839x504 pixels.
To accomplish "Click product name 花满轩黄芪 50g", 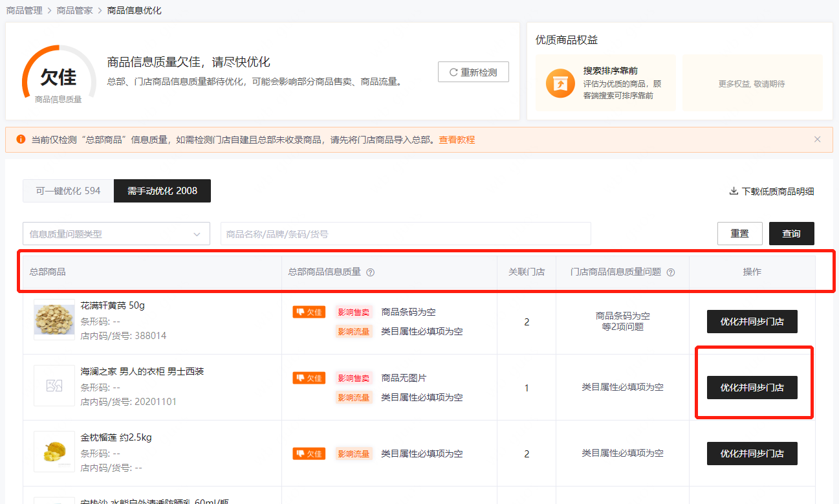I will (113, 305).
